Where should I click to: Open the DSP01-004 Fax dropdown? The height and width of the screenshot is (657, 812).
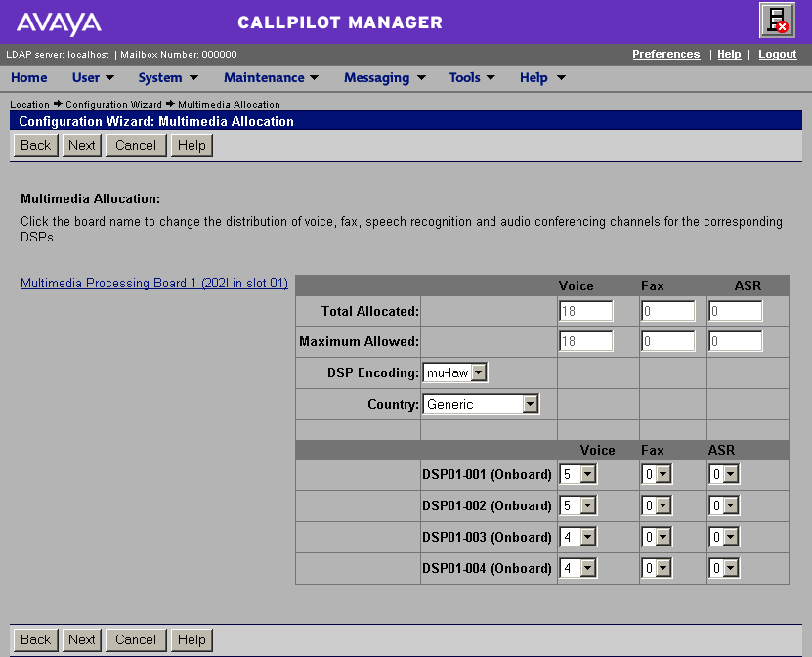(x=657, y=568)
